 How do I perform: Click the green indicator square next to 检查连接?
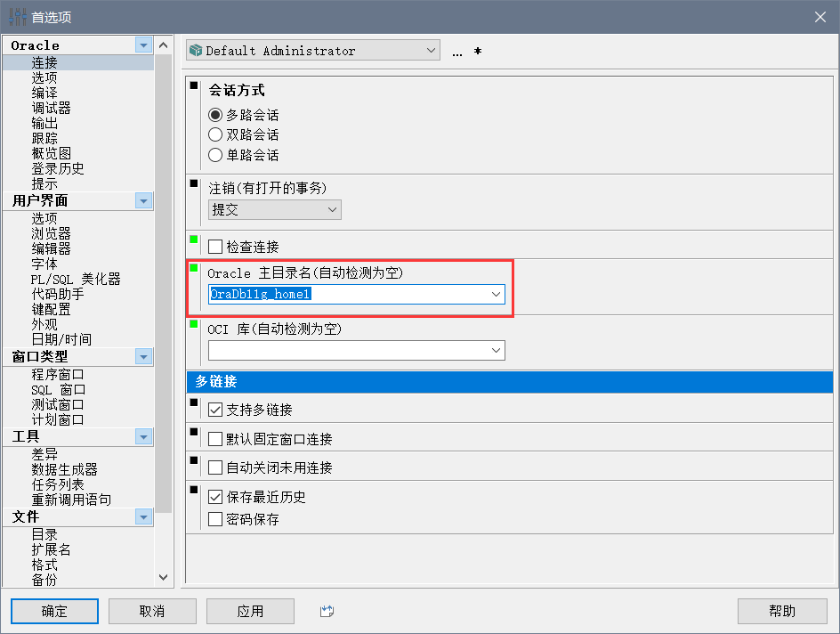[194, 239]
